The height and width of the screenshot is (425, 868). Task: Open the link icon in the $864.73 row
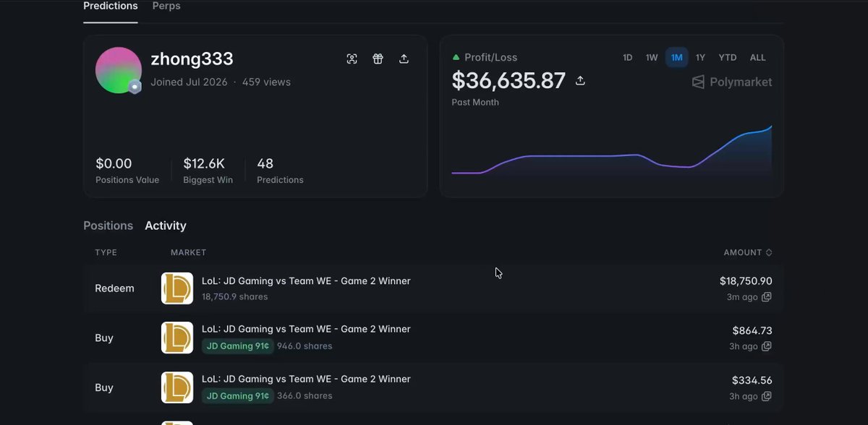point(767,346)
